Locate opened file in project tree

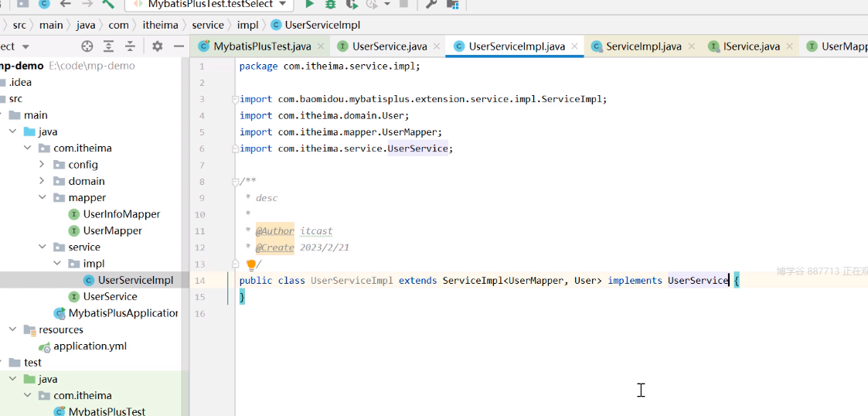coord(87,46)
